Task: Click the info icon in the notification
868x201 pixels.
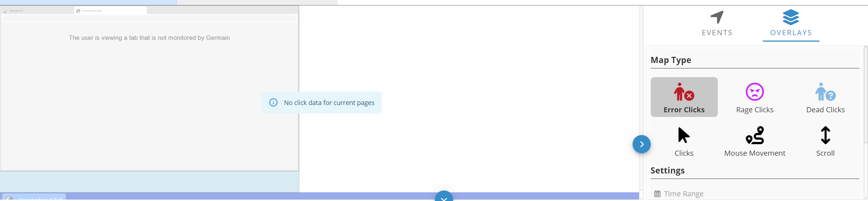Action: [x=273, y=102]
